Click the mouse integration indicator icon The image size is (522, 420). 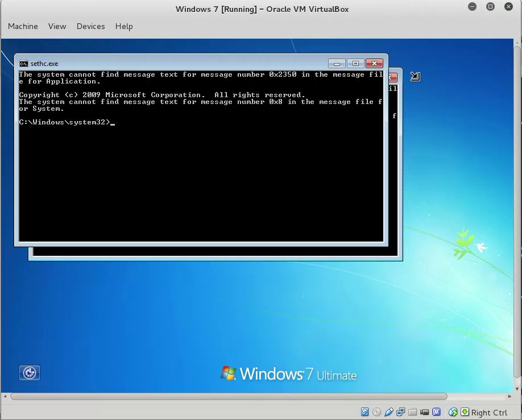point(453,412)
